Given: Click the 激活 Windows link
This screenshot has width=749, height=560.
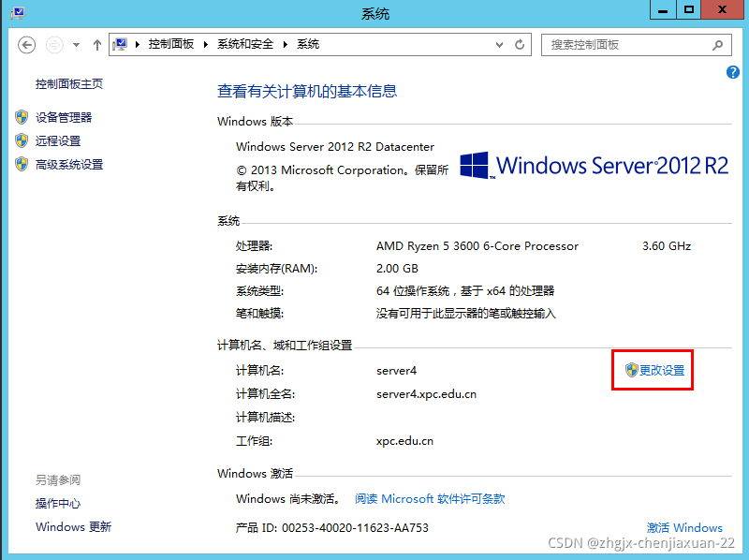Looking at the screenshot, I should (x=684, y=528).
